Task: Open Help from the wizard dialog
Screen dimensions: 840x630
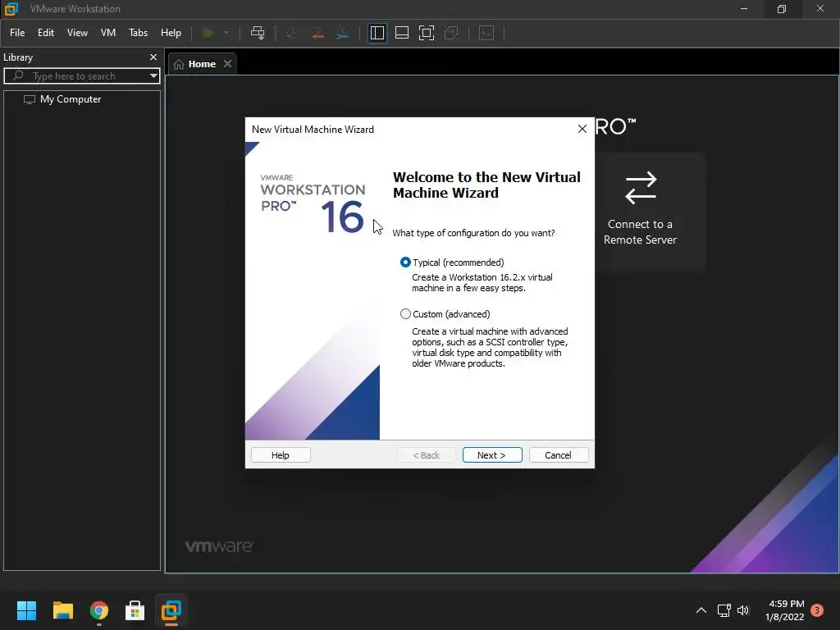Action: (x=281, y=454)
